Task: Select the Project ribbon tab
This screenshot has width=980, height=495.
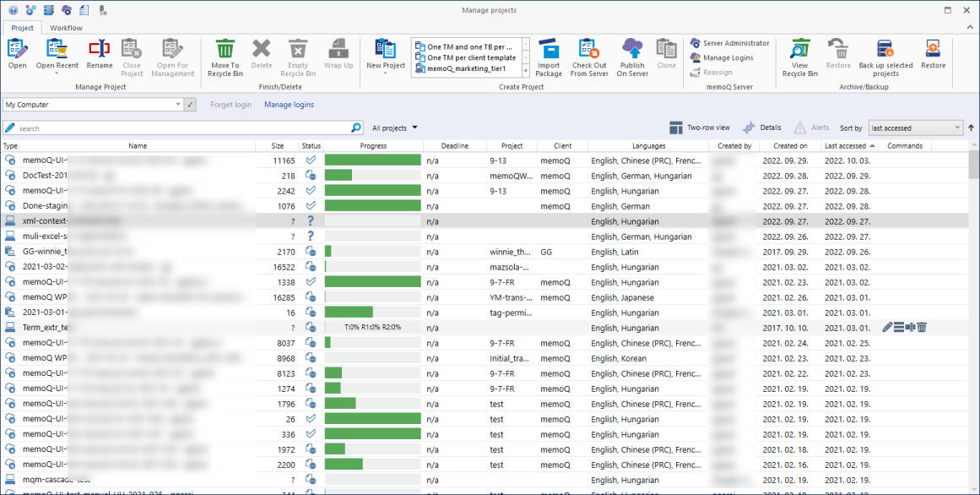Action: pyautogui.click(x=22, y=27)
